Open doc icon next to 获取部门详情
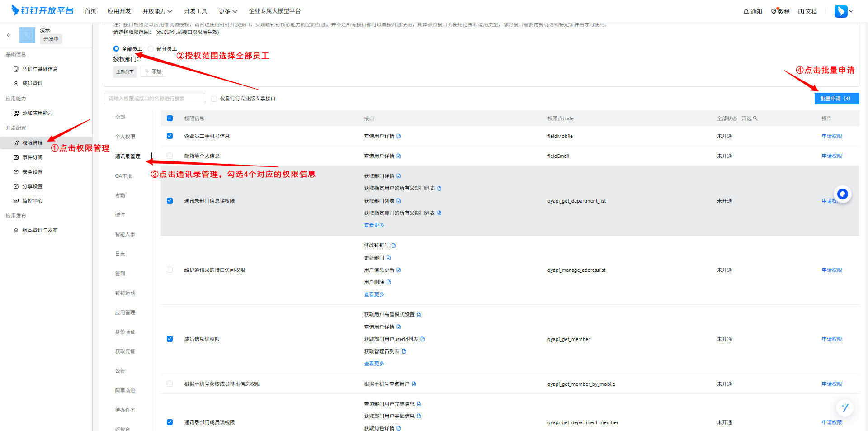 398,176
